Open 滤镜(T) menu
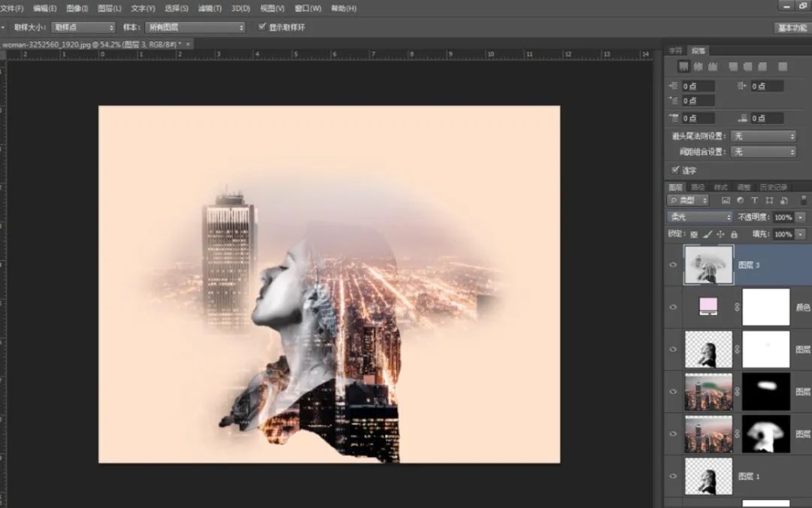The image size is (812, 508). click(x=210, y=8)
